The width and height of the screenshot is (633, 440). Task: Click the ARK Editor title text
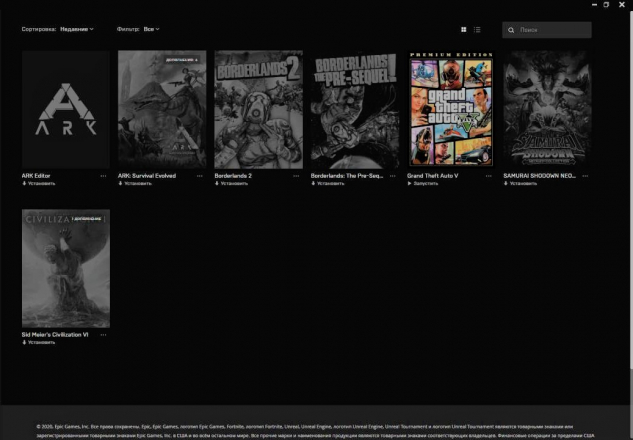(36, 176)
